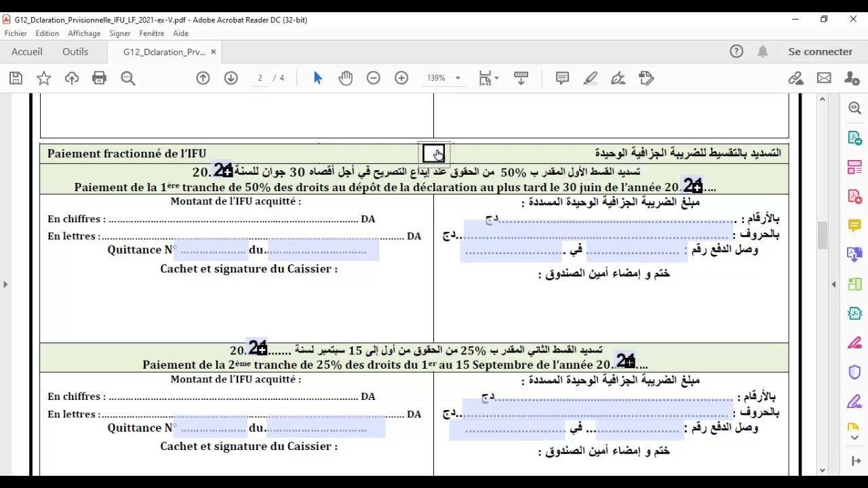The image size is (868, 488).
Task: Open the Redact pen sidebar tool
Action: [854, 342]
